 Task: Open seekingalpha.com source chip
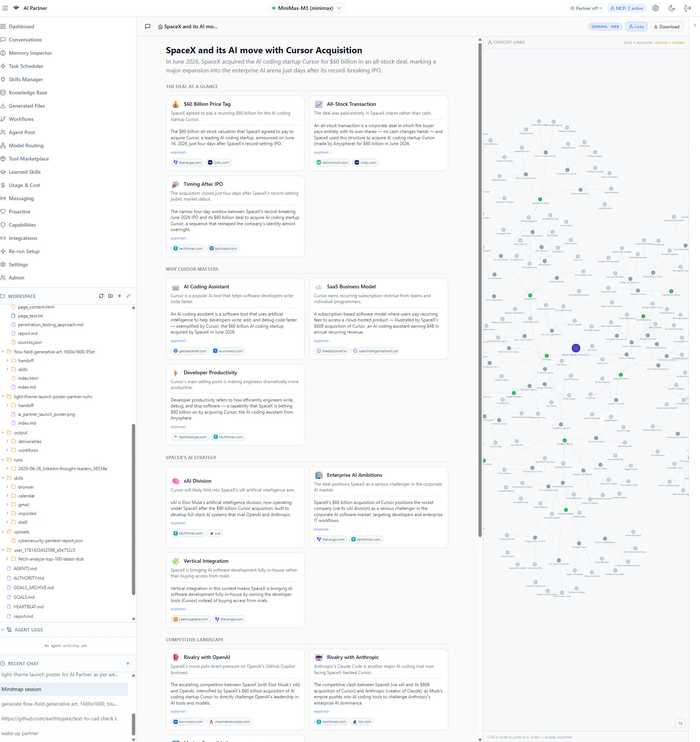point(191,619)
